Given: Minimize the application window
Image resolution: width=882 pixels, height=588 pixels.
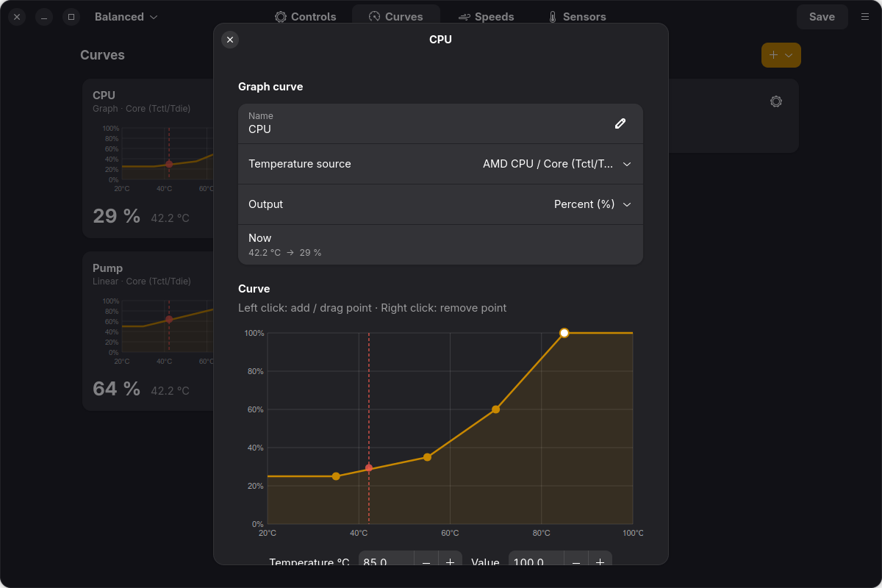Looking at the screenshot, I should click(x=44, y=16).
